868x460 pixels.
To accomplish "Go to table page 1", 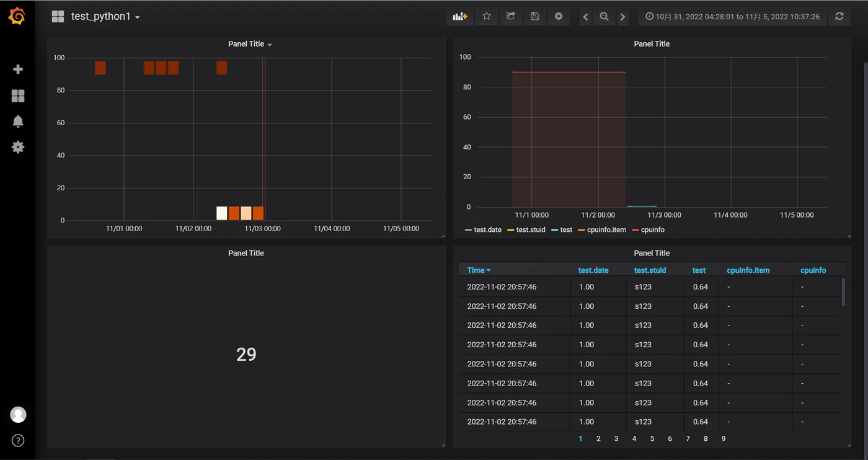I will click(581, 439).
